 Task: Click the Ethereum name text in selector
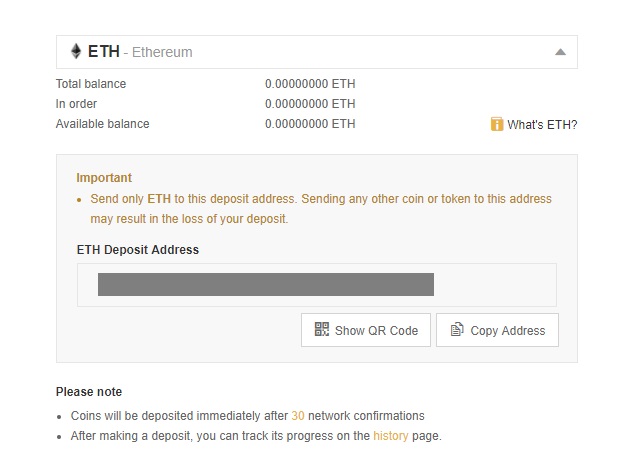pos(162,52)
